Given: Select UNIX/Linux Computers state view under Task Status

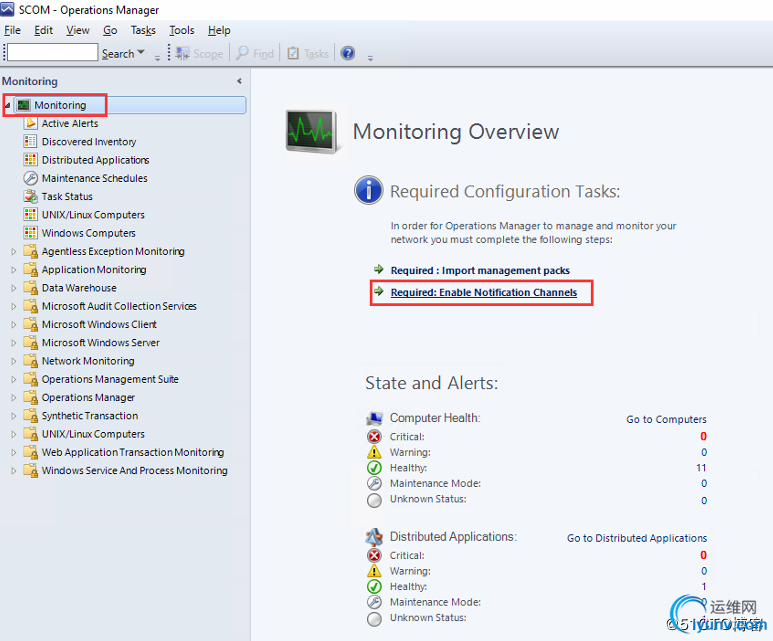Looking at the screenshot, I should pyautogui.click(x=93, y=214).
